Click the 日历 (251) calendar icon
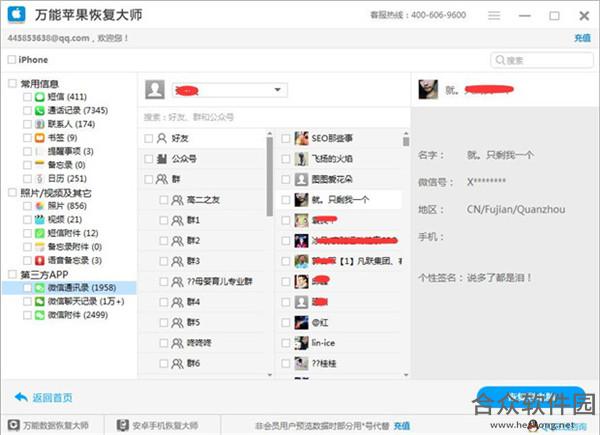Screen dimensions: 600x435 [x=40, y=179]
